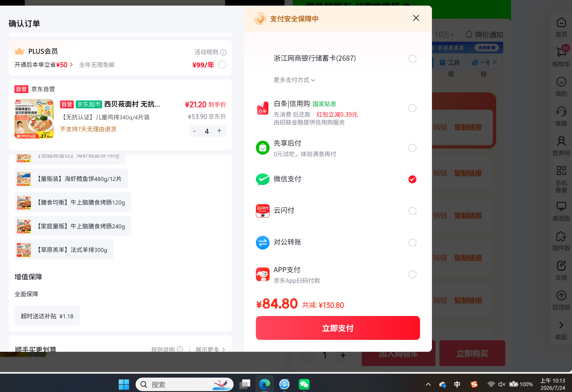The image size is (572, 392).
Task: Switch to 桌面版 desktop version icon
Action: 561,207
